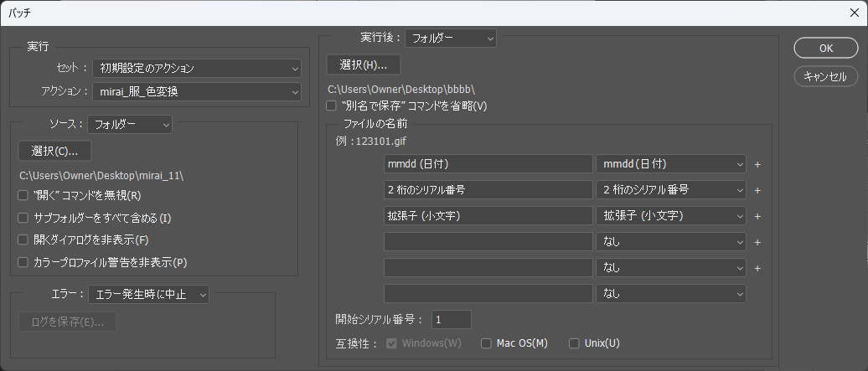The image size is (868, 371).
Task: Open the ソース folder dropdown
Action: 130,125
